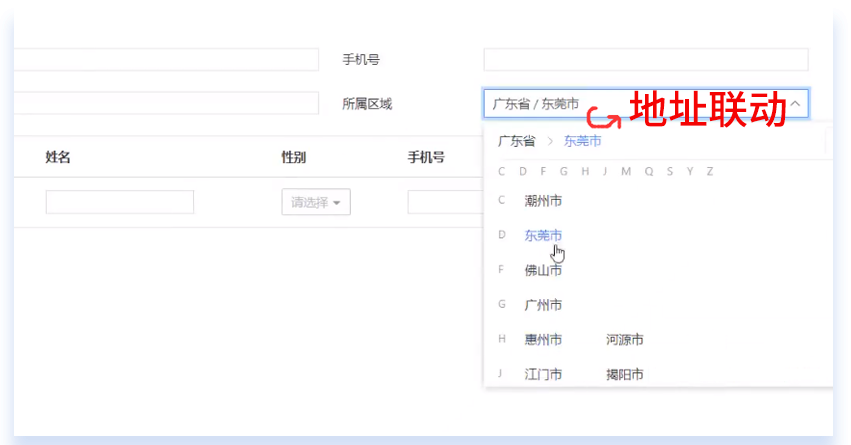Image resolution: width=851 pixels, height=445 pixels.
Task: Jump to letter Q in the alphabet index
Action: pos(649,171)
